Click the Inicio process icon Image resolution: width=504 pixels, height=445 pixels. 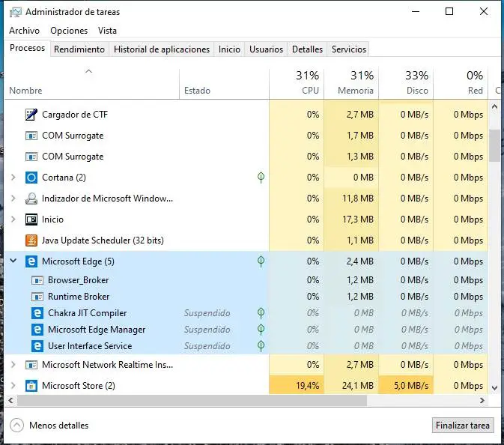tap(31, 220)
